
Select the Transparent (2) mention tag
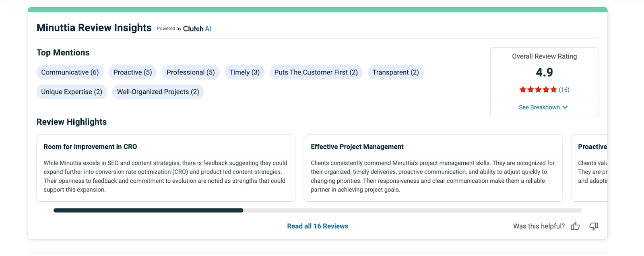[x=396, y=72]
